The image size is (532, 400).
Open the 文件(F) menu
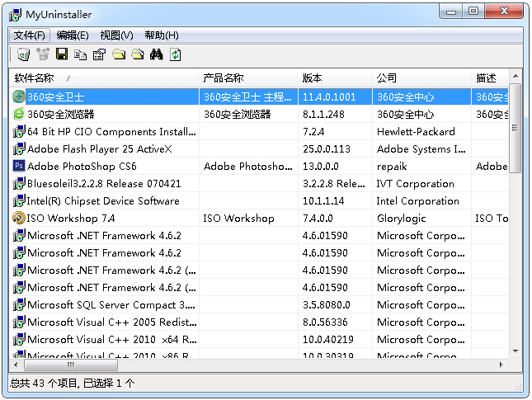(29, 35)
